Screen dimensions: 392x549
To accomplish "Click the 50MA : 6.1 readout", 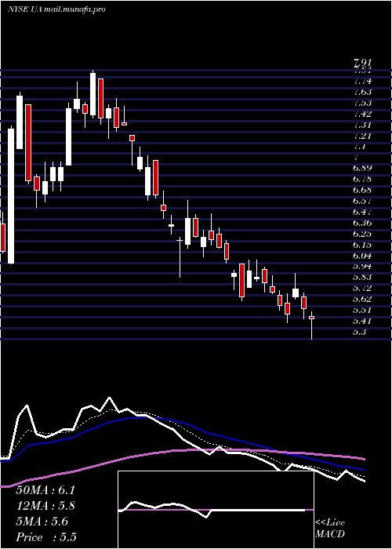I will pos(45,490).
